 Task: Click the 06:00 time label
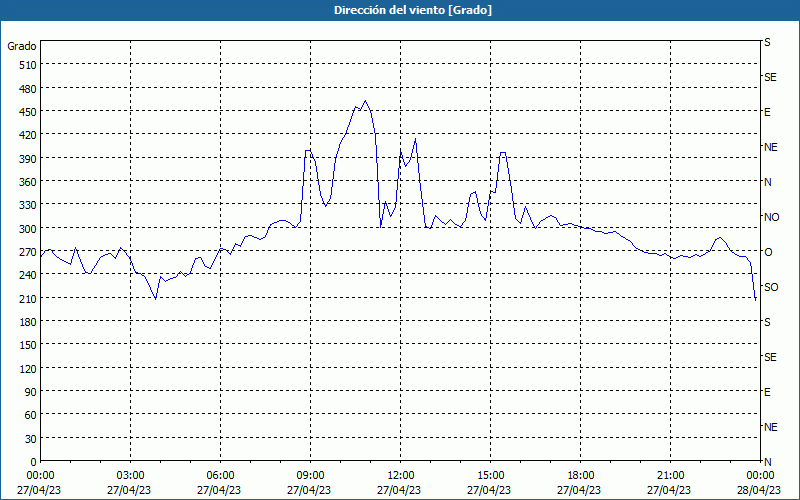point(220,476)
